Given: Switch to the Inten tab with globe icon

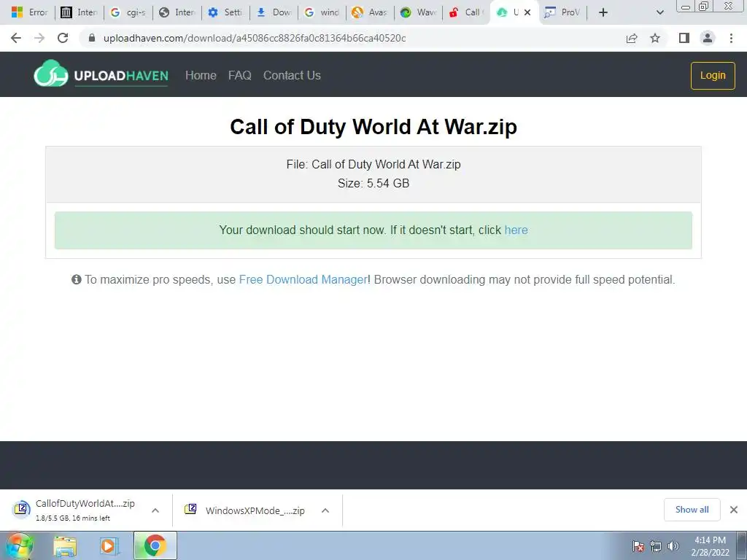Looking at the screenshot, I should [x=177, y=12].
